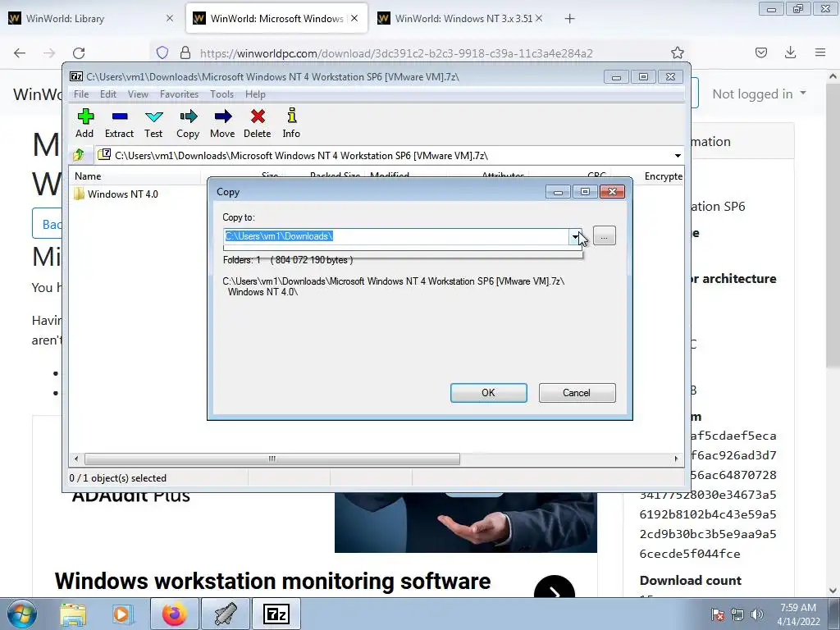Close the Copy dialog with red X

point(612,192)
